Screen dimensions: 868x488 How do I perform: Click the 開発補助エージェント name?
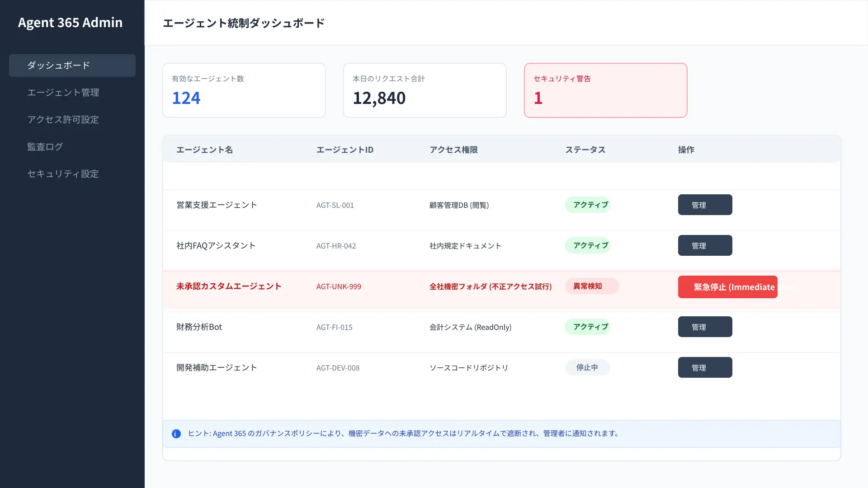tap(217, 367)
